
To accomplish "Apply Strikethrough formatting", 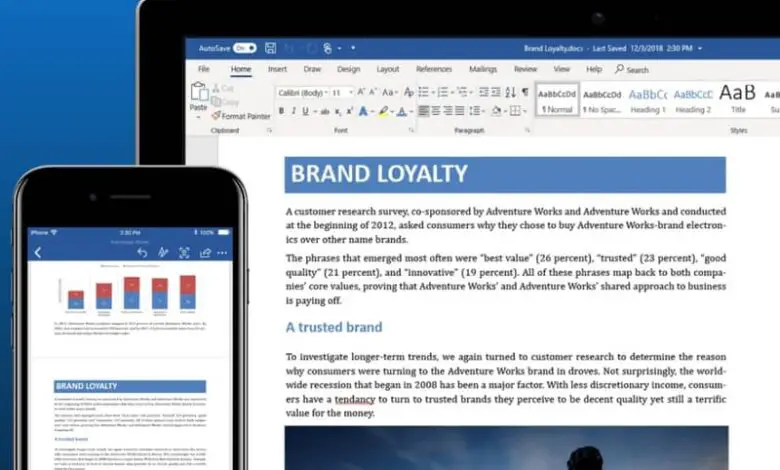I will click(325, 111).
